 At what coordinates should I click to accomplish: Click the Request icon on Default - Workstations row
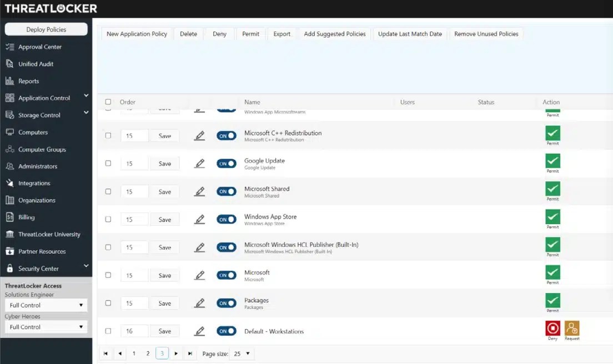click(x=572, y=328)
